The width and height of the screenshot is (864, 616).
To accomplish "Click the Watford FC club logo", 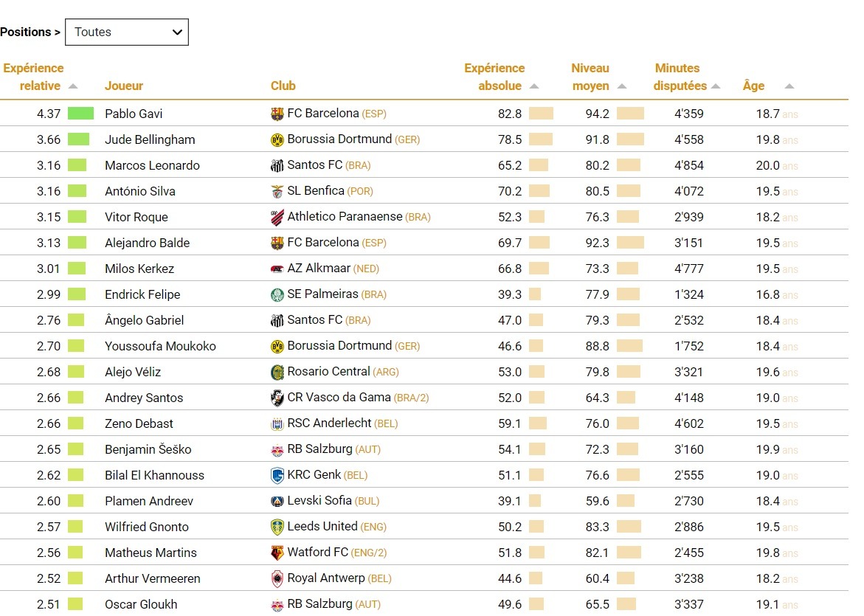I will pyautogui.click(x=277, y=553).
